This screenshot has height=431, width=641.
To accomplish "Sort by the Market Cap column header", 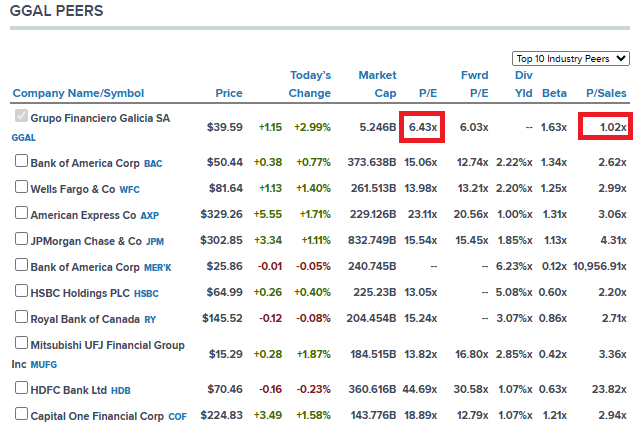I will [x=377, y=84].
